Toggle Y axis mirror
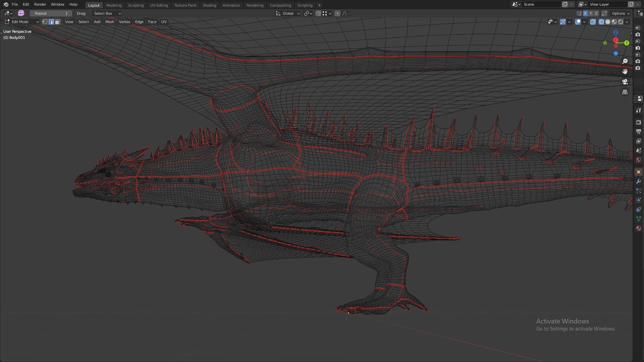This screenshot has height=362, width=644. point(591,13)
